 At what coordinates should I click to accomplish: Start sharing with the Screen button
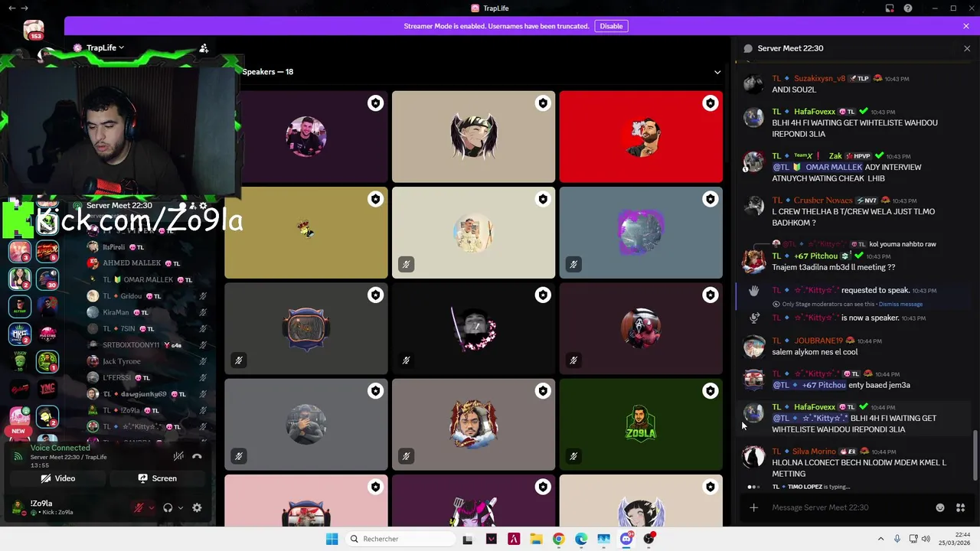pyautogui.click(x=157, y=478)
